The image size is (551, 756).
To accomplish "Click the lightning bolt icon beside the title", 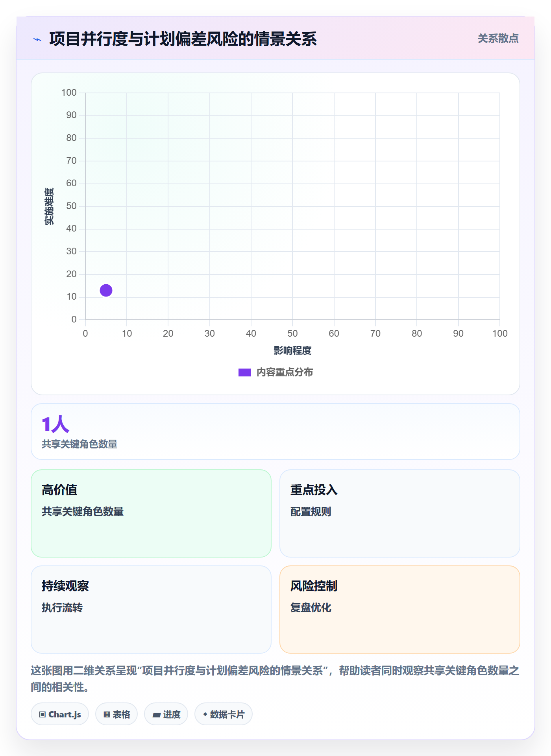I will (37, 39).
